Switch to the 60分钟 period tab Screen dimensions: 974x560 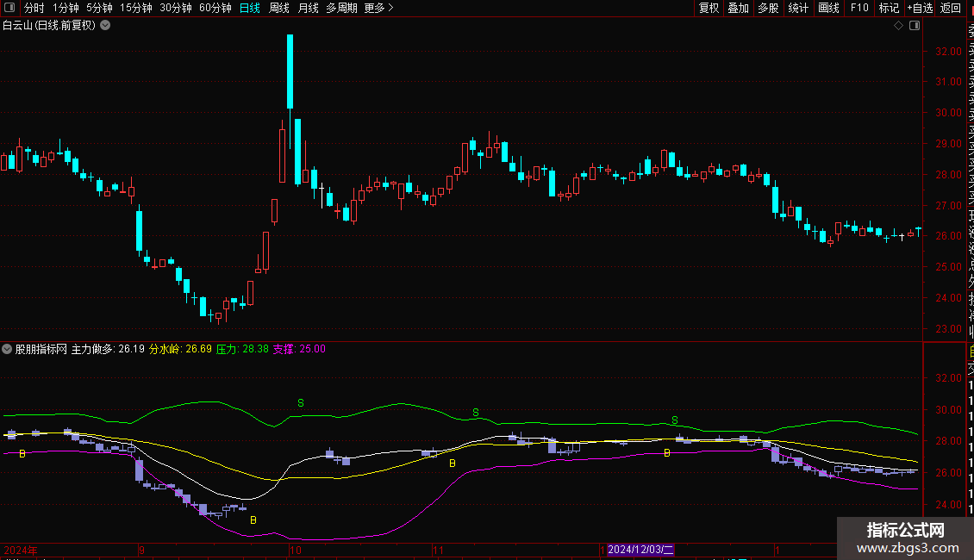point(215,8)
